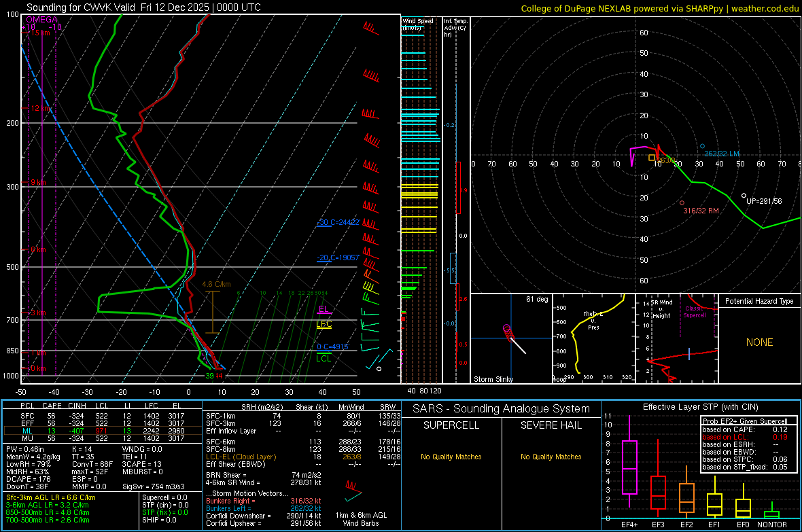The image size is (802, 532).
Task: Click the LCL-EL (Cloud Layer) row
Action: pos(303,457)
